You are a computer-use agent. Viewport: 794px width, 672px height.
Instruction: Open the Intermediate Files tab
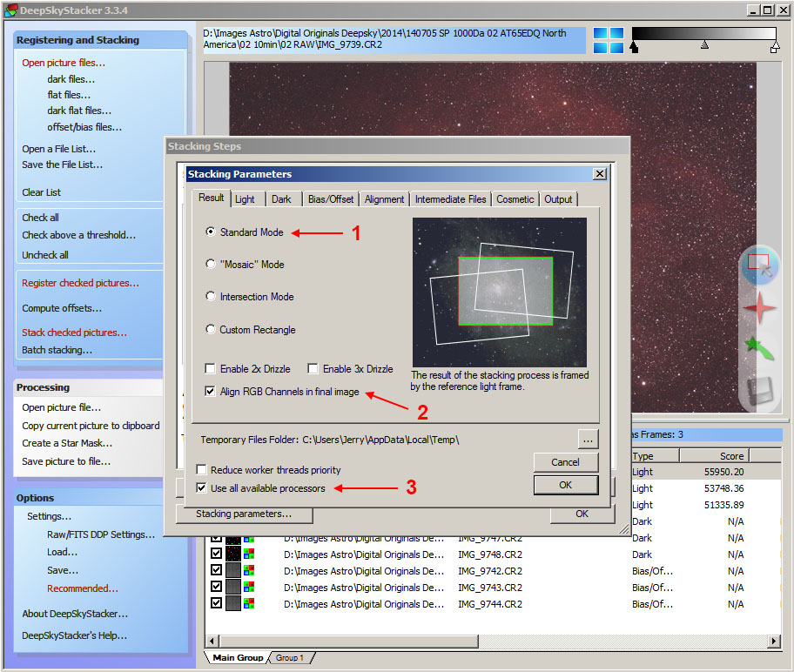tap(450, 199)
